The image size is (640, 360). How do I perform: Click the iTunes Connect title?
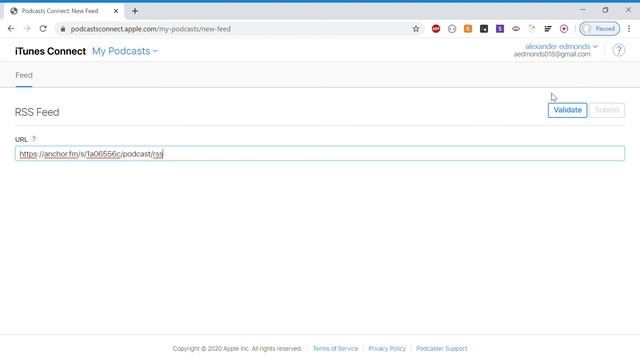50,51
